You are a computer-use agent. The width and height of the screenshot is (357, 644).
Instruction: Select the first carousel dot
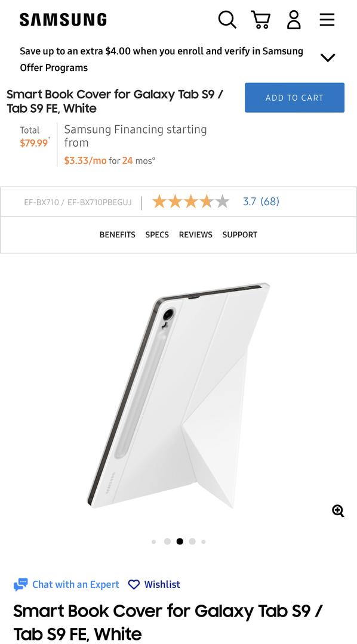[154, 541]
